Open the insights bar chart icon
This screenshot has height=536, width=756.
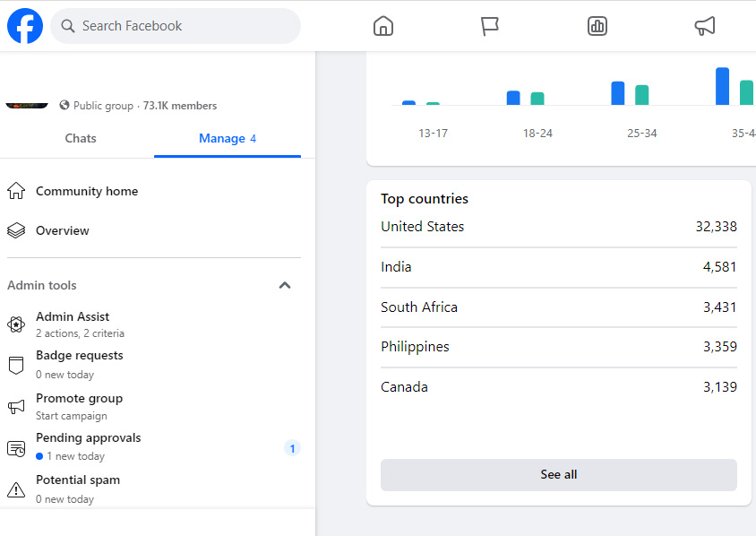coord(597,26)
